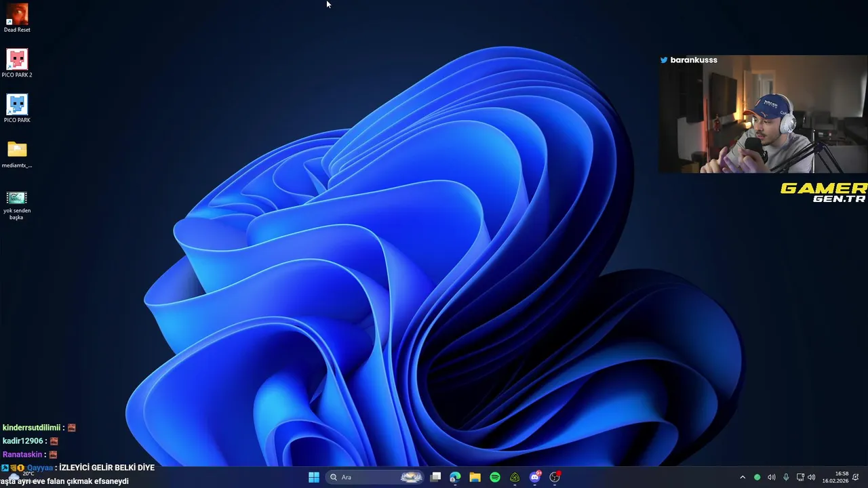Select the PICO PARK desktop icon (blue cat)
The width and height of the screenshot is (868, 488).
(17, 108)
